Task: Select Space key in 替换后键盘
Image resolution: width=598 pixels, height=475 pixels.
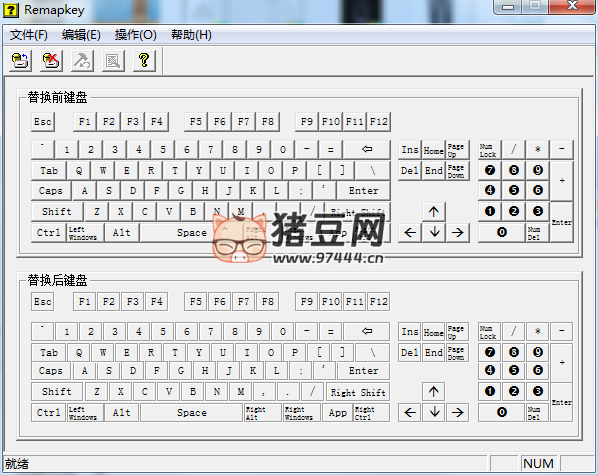Action: (192, 413)
